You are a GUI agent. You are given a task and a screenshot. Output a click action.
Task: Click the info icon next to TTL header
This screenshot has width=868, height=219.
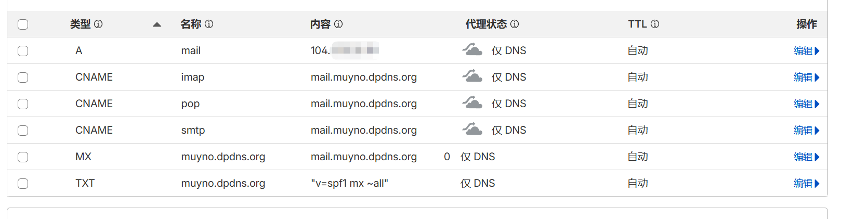click(655, 24)
